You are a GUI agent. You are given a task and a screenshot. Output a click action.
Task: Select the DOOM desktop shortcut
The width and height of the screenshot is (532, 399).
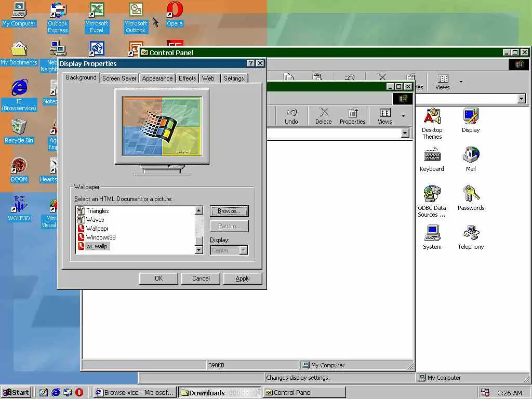[19, 170]
